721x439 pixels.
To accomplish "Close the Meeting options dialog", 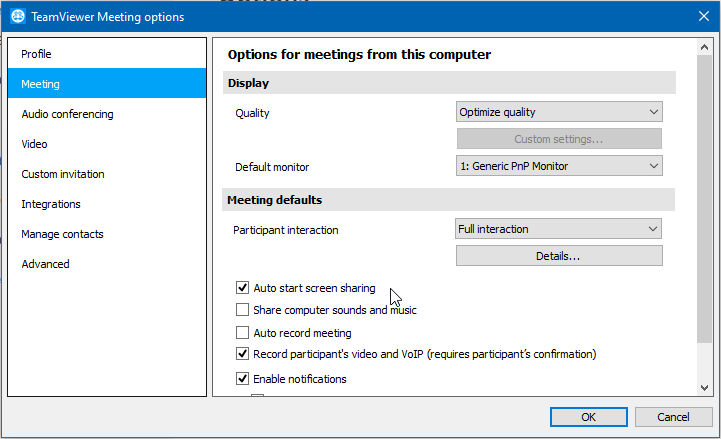I will point(704,17).
